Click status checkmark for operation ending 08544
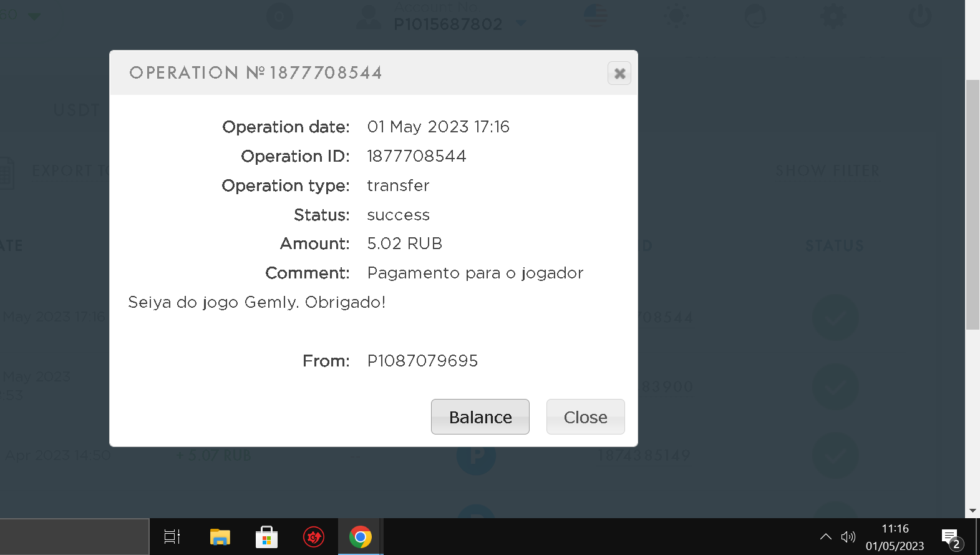The width and height of the screenshot is (980, 555). (835, 318)
